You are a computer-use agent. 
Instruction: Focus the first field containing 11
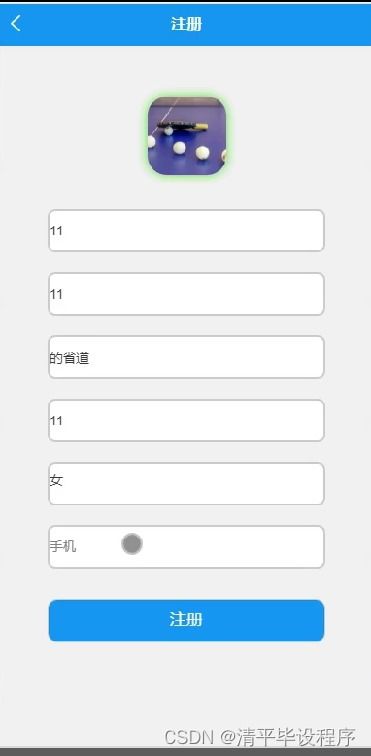coord(186,230)
